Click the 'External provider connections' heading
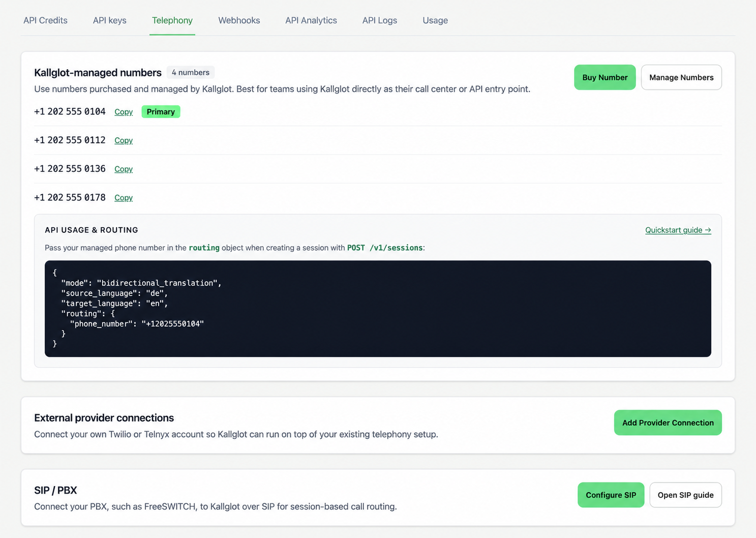 tap(104, 418)
